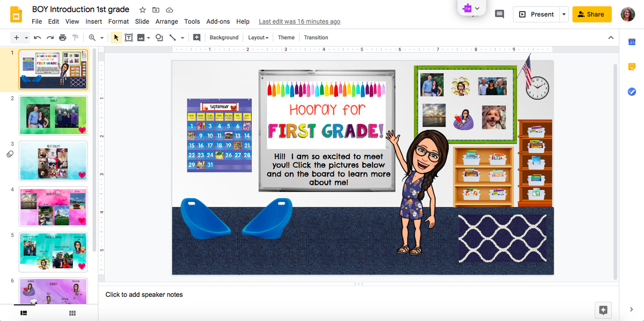This screenshot has height=321, width=644.
Task: Add a comment from toolbar
Action: [196, 38]
